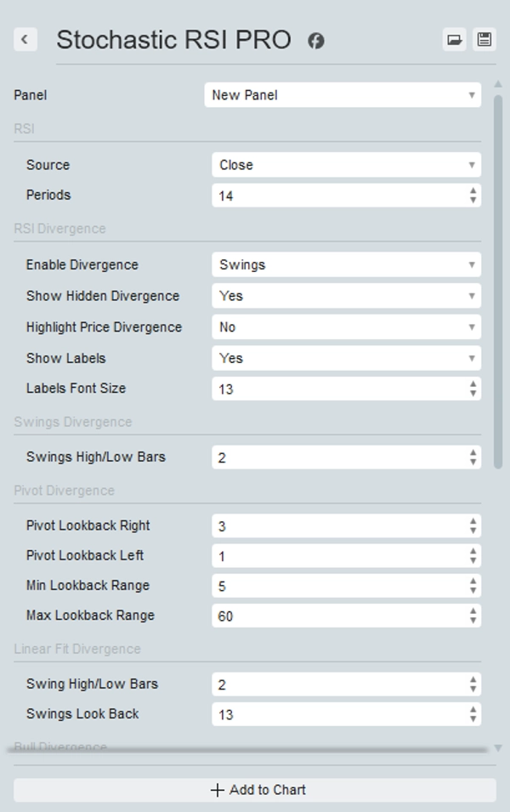Click the back arrow icon
510x812 pixels.
pos(24,38)
